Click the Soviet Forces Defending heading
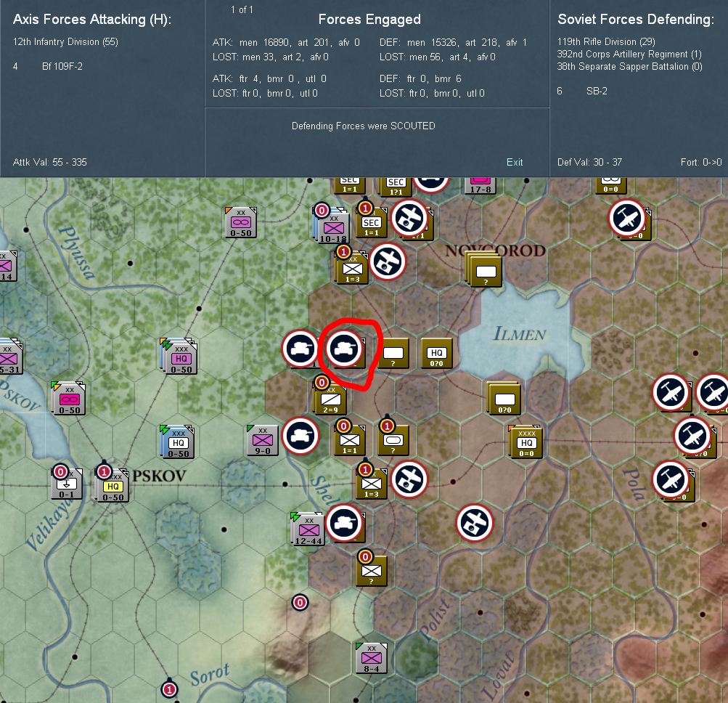The width and height of the screenshot is (728, 703). [636, 19]
